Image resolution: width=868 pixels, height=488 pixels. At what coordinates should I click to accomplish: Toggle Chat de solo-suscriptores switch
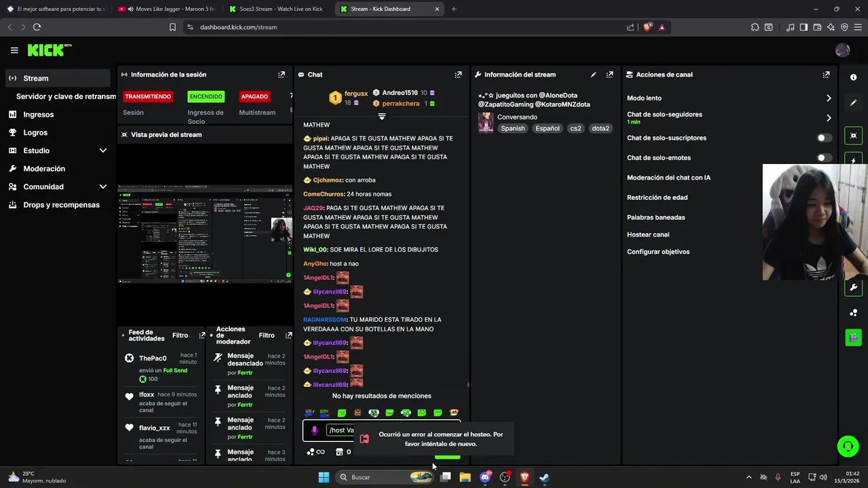coord(824,138)
